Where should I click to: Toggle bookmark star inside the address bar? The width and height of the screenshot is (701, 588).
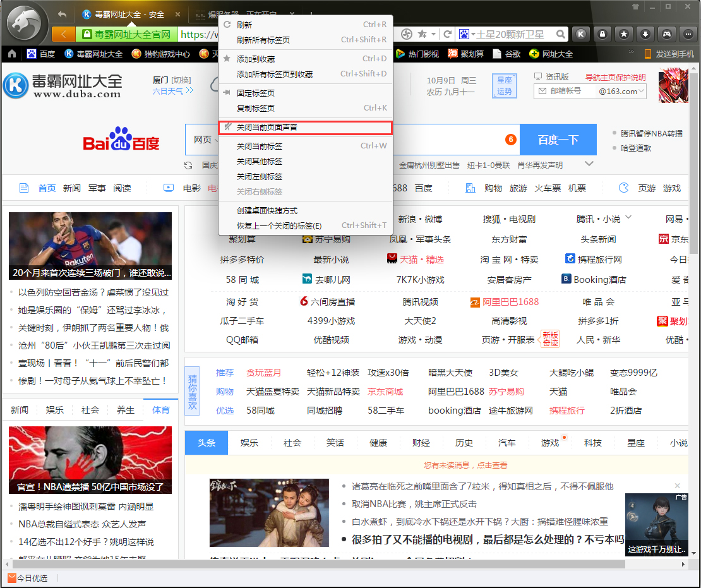[421, 34]
